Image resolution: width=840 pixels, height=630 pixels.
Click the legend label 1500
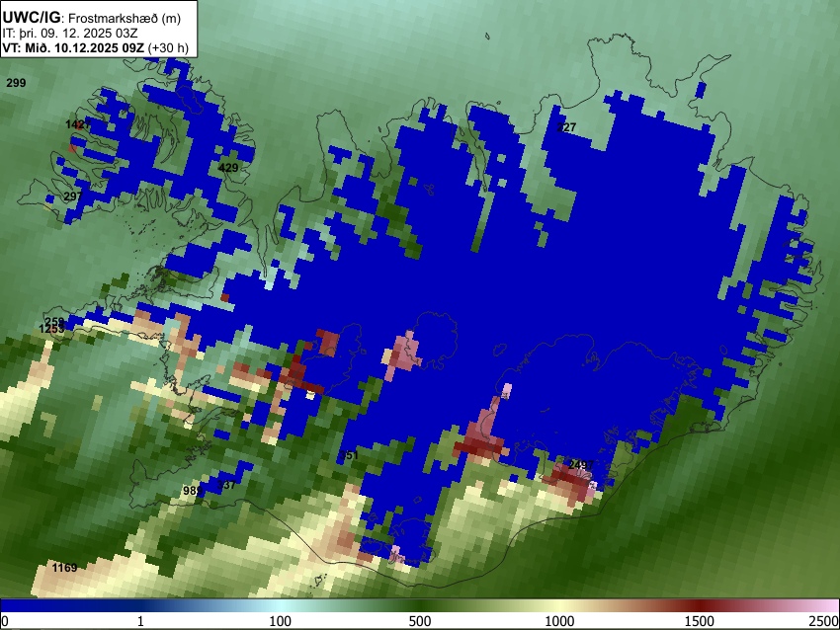[700, 621]
